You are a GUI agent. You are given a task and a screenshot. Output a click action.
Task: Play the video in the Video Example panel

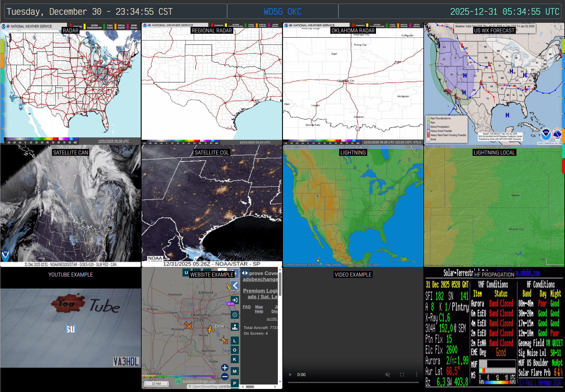point(290,375)
